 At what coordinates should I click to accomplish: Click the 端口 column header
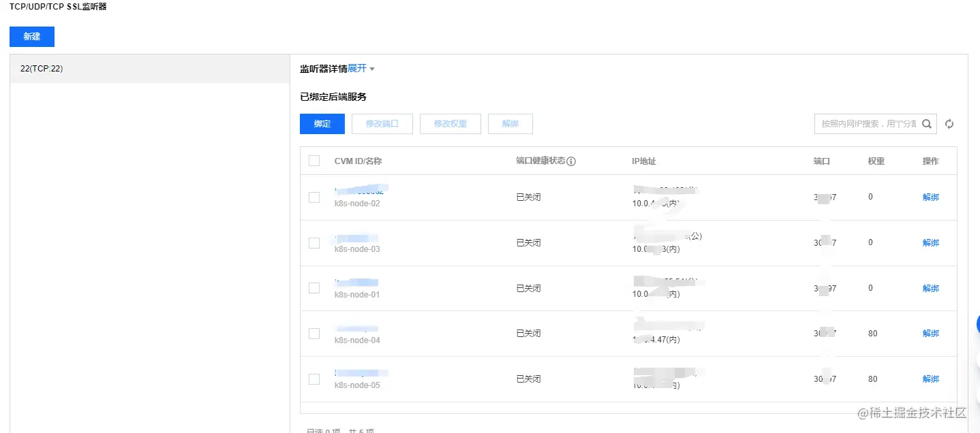click(822, 161)
